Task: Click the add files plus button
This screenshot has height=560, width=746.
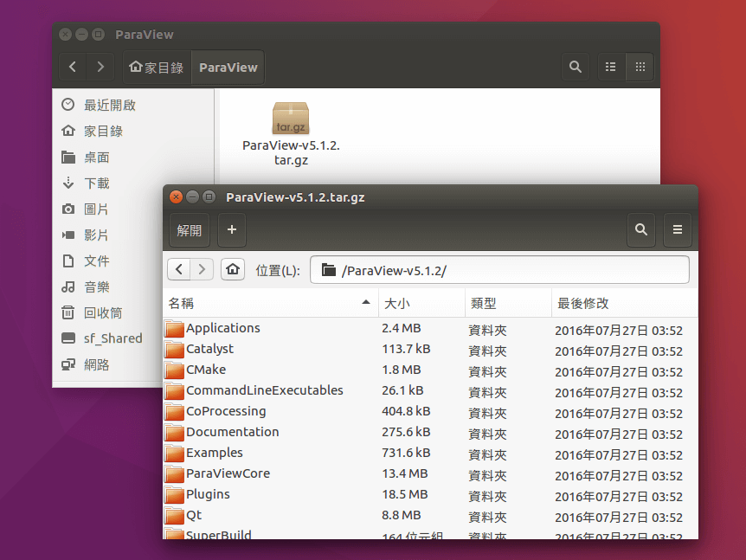Action: click(232, 230)
